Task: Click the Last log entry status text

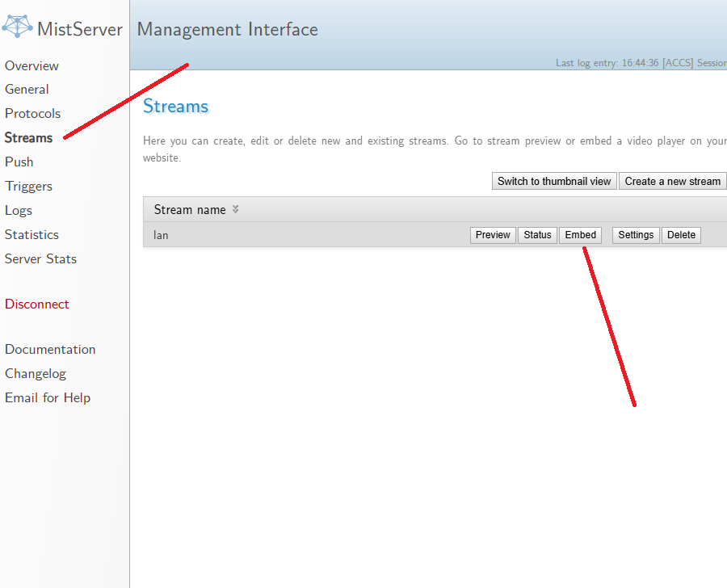Action: tap(641, 63)
